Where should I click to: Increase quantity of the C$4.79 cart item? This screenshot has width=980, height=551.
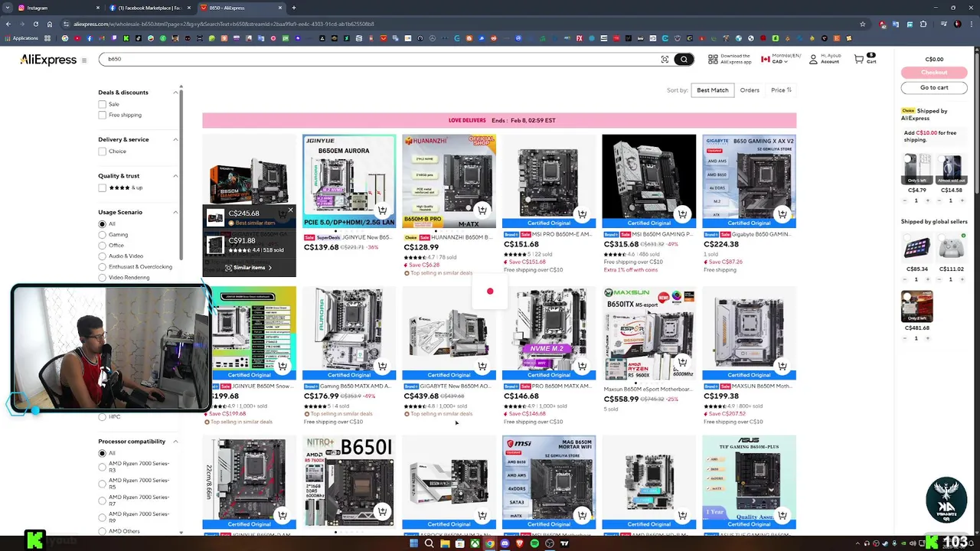point(927,201)
